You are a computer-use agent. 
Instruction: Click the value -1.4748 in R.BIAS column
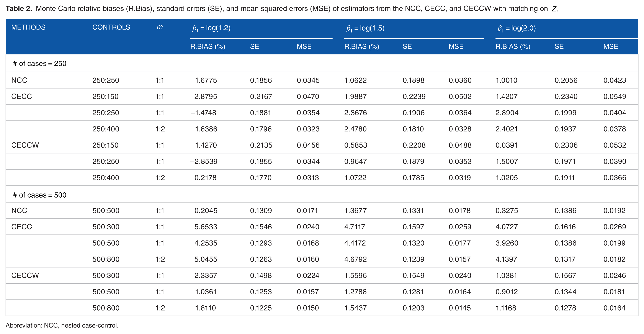click(x=204, y=113)
